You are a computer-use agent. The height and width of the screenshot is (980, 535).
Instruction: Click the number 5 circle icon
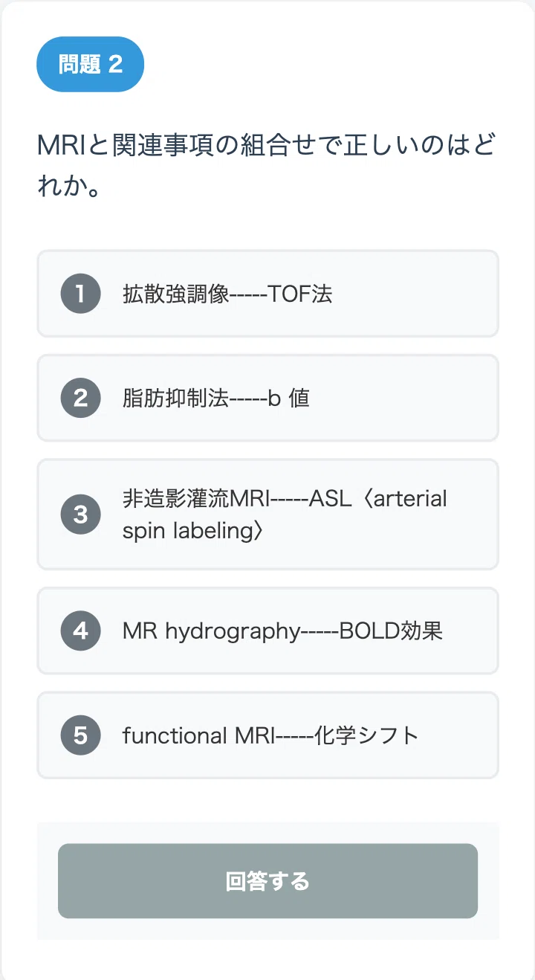point(80,735)
